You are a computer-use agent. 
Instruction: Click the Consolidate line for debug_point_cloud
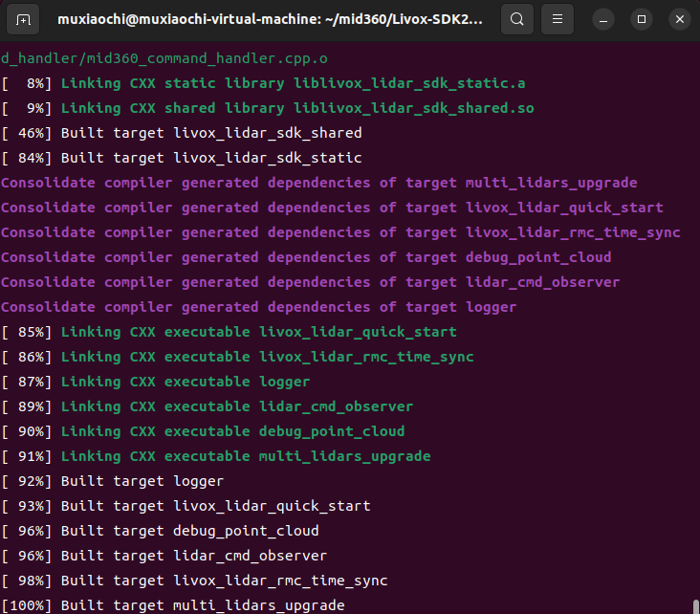click(306, 257)
